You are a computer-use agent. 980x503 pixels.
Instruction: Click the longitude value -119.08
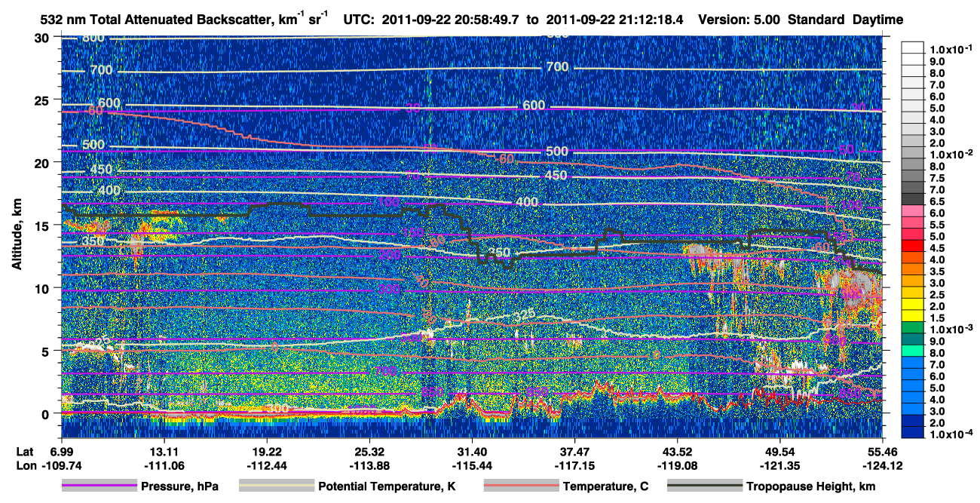coord(677,465)
